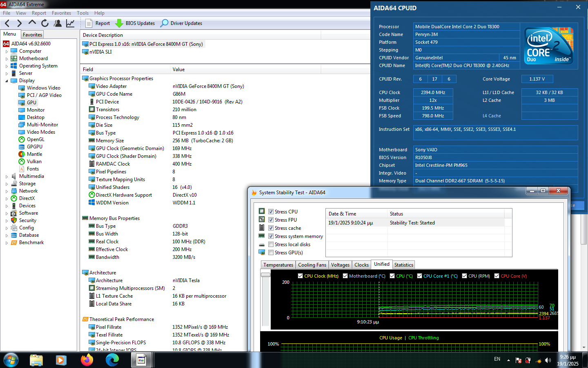Toggle CPU (RPM) graph checkbox

tap(464, 276)
